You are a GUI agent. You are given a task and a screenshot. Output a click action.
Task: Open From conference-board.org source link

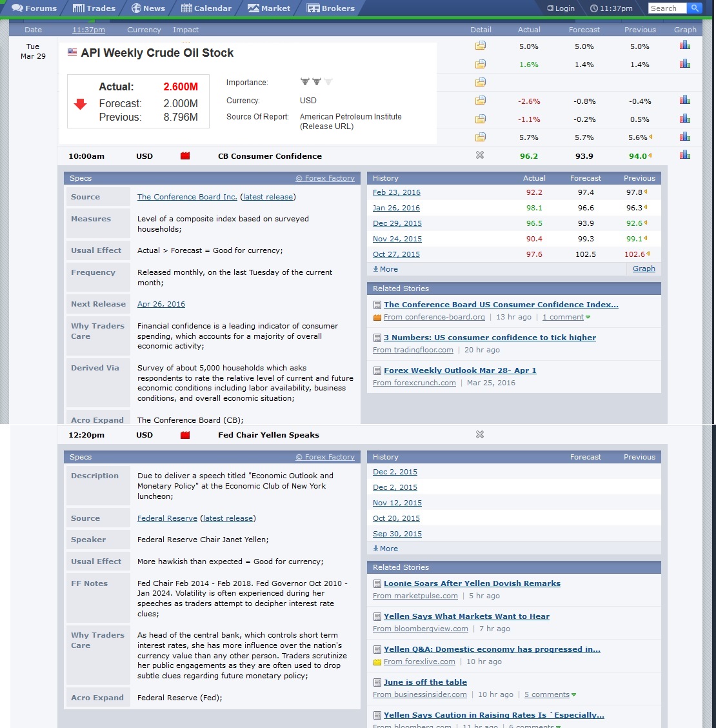[434, 317]
